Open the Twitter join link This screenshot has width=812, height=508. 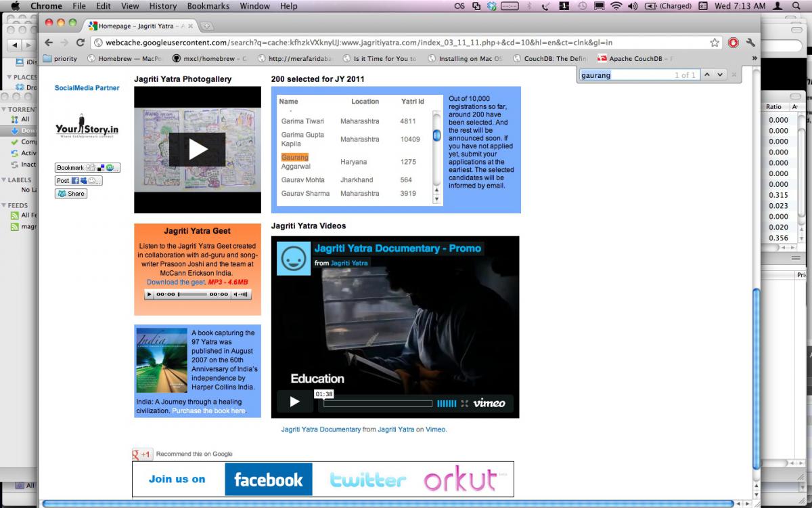pos(368,480)
